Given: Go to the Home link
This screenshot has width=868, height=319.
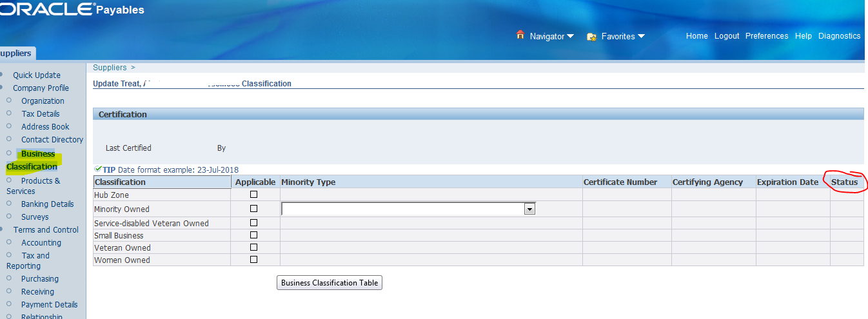Looking at the screenshot, I should tap(697, 36).
